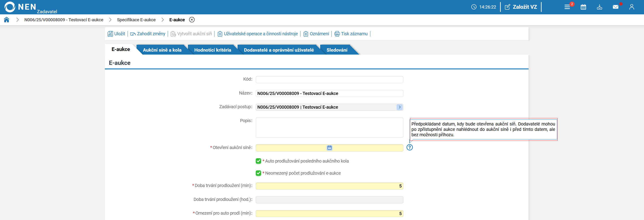The height and width of the screenshot is (220, 644).
Task: Open the downloads icon in header
Action: [600, 7]
